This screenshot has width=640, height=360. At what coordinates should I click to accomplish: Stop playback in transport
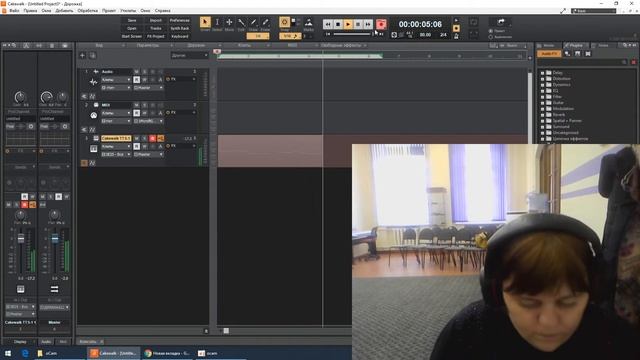click(338, 24)
